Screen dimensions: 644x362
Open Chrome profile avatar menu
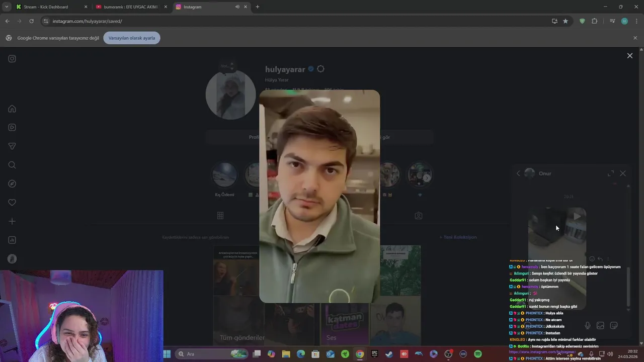pos(624,21)
